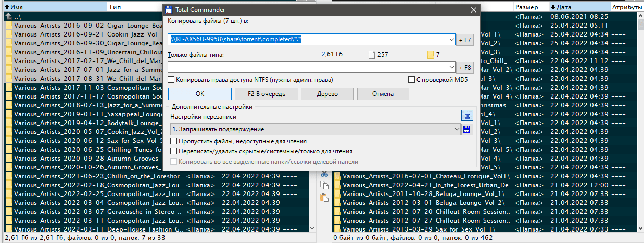Screen dimensions: 644x243
Task: Click the scissors cut icon
Action: click(x=324, y=175)
